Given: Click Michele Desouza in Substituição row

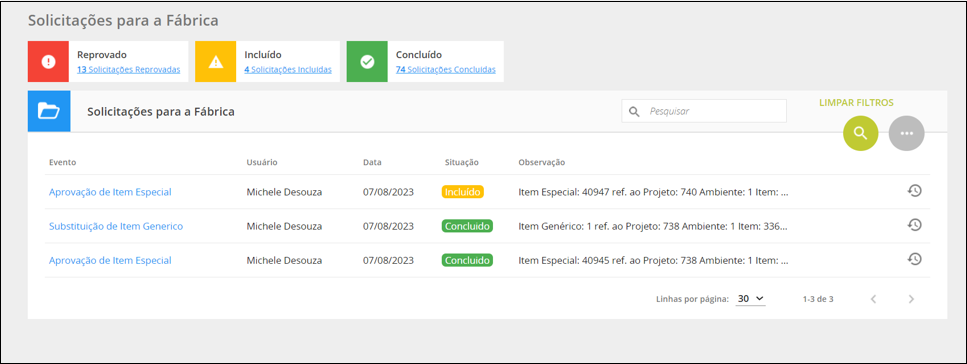Looking at the screenshot, I should tap(284, 226).
